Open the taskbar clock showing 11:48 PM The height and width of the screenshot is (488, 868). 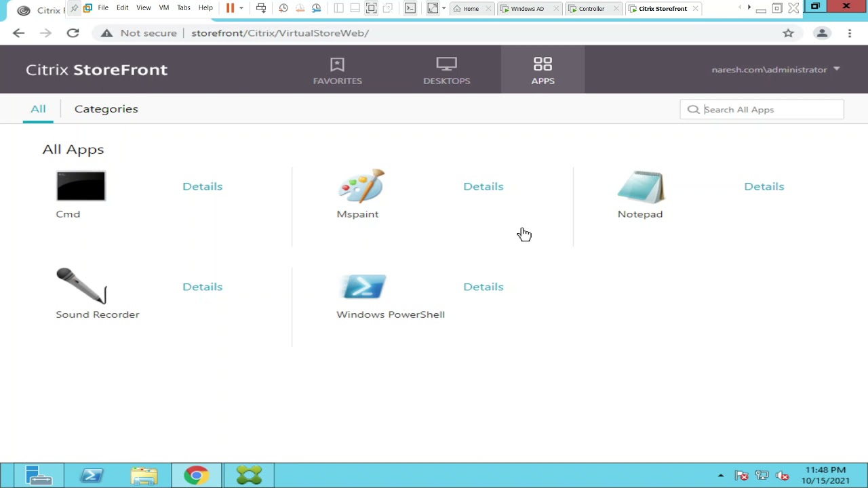tap(825, 475)
